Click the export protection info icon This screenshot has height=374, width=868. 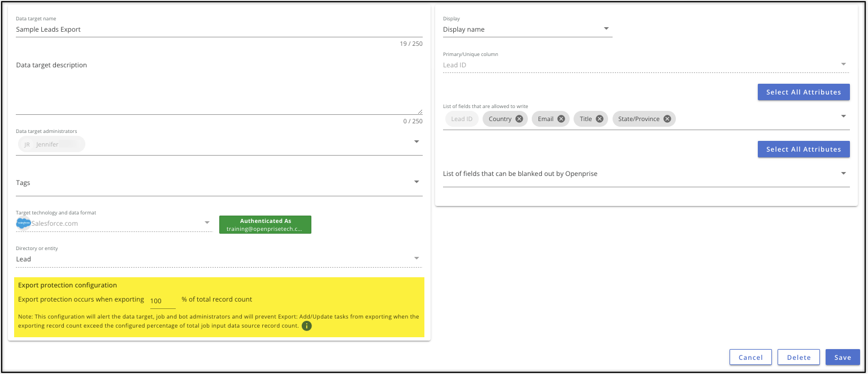point(307,326)
